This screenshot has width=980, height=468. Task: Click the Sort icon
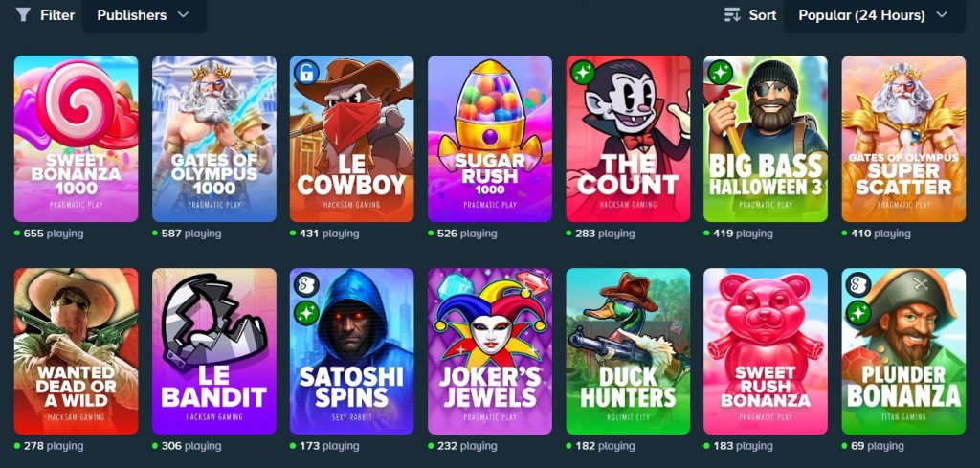coord(732,15)
